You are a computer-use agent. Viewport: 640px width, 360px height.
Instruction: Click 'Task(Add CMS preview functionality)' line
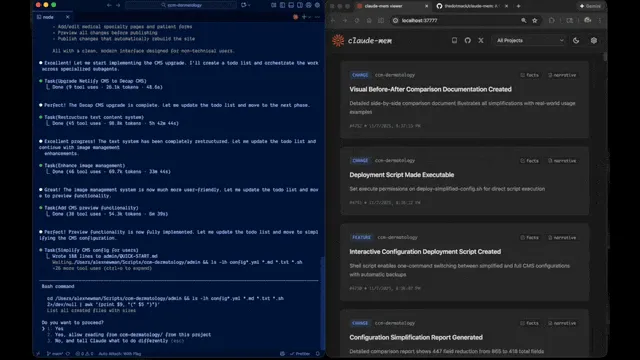(x=91, y=208)
